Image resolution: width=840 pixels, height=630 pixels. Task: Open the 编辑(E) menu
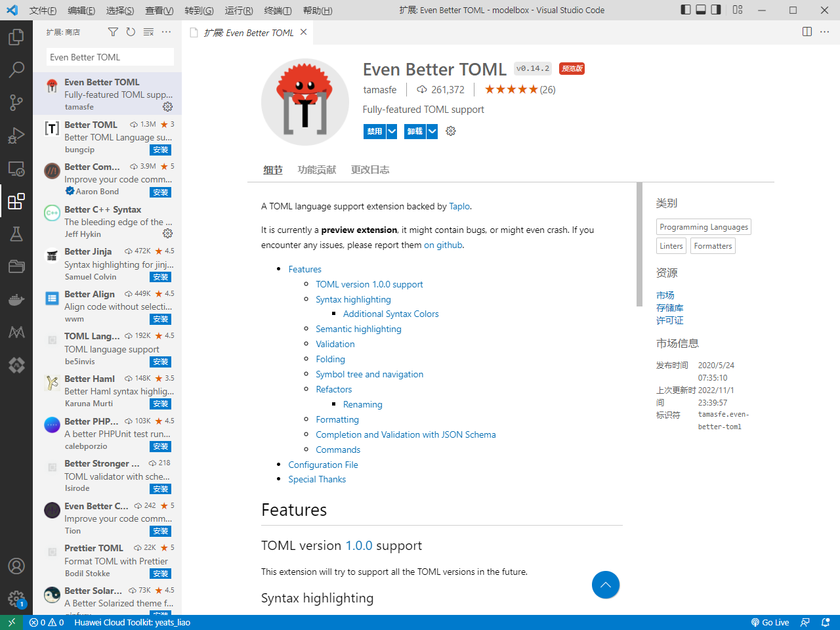tap(81, 10)
